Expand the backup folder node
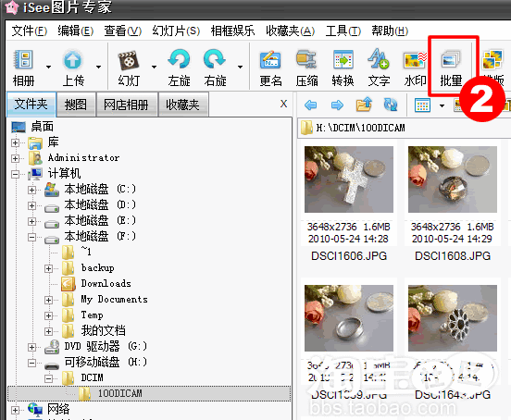This screenshot has width=511, height=420. point(48,268)
